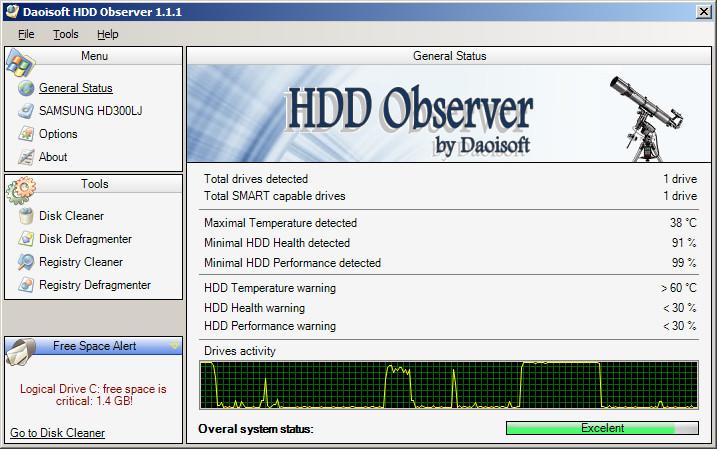
Task: Click the Free Space Alert disk icon
Action: pos(21,352)
